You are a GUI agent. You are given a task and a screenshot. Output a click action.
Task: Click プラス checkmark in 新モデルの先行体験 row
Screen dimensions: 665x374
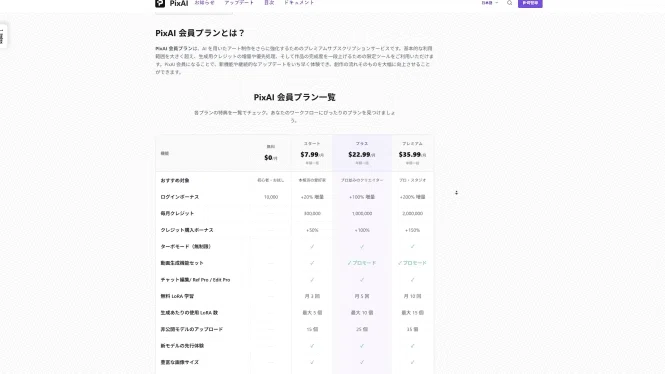point(362,346)
